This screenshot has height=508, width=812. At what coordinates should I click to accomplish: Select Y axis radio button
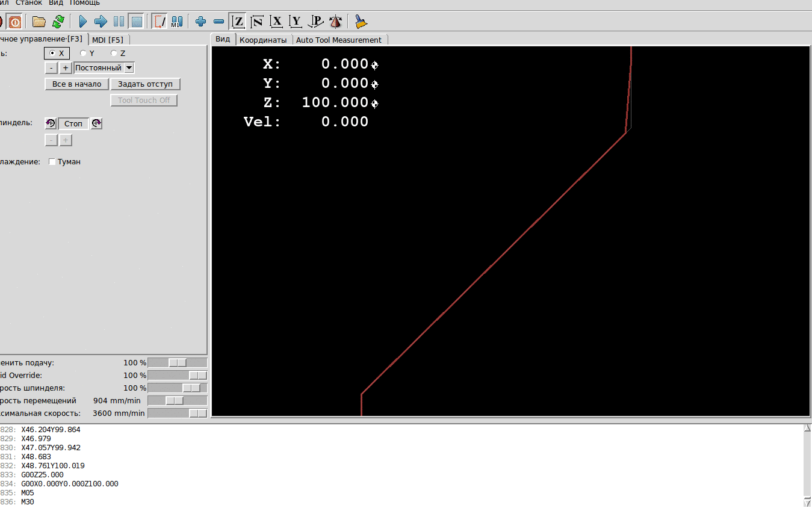(x=87, y=54)
